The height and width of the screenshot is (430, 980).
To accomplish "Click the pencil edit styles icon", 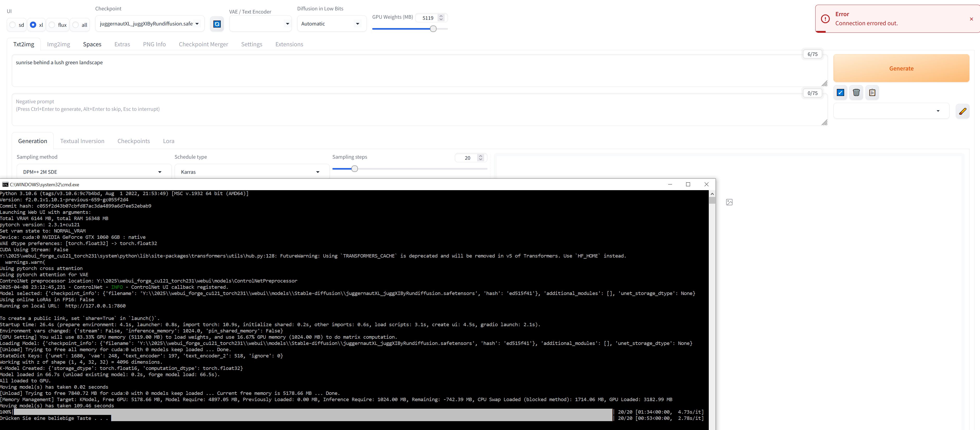I will [962, 111].
